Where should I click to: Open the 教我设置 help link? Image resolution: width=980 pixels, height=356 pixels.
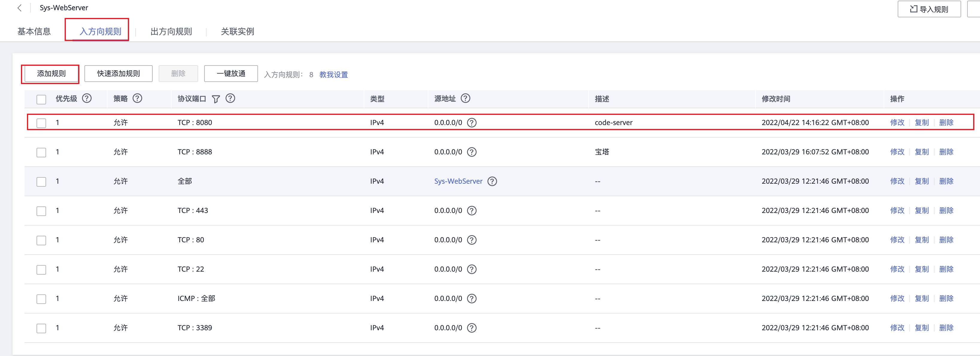point(334,74)
